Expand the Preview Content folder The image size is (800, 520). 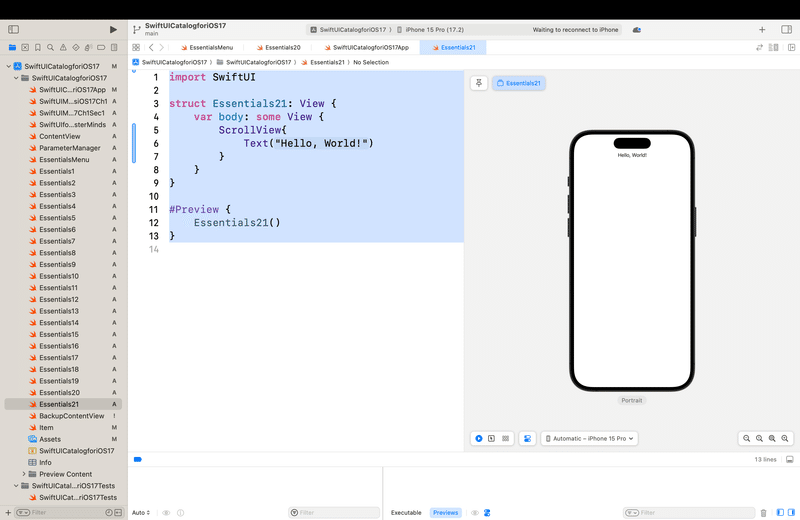(23, 474)
